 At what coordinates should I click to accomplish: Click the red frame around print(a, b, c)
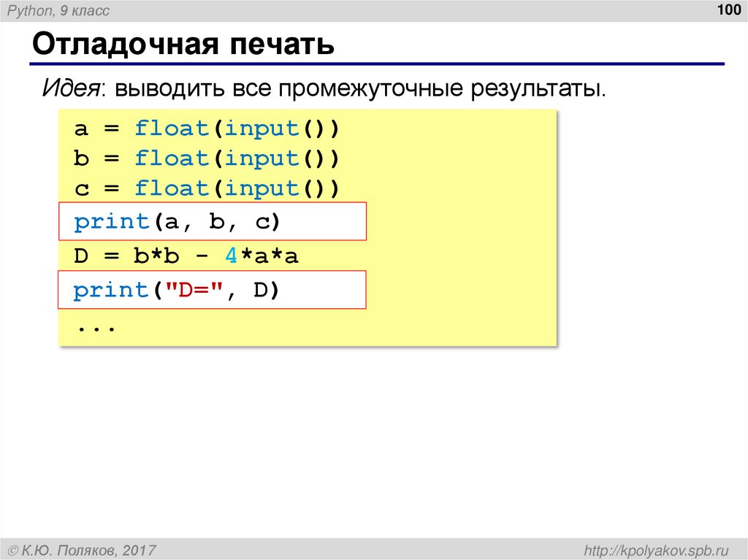(212, 204)
